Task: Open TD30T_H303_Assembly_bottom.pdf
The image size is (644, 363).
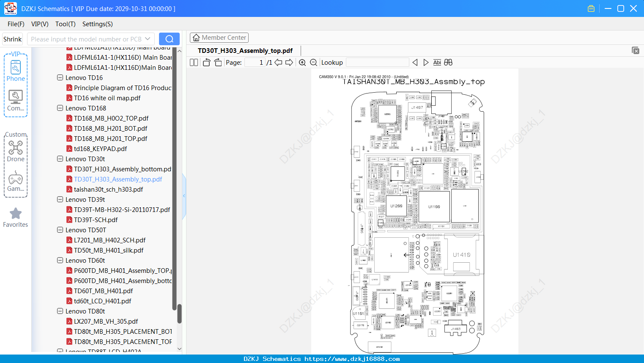Action: click(123, 169)
